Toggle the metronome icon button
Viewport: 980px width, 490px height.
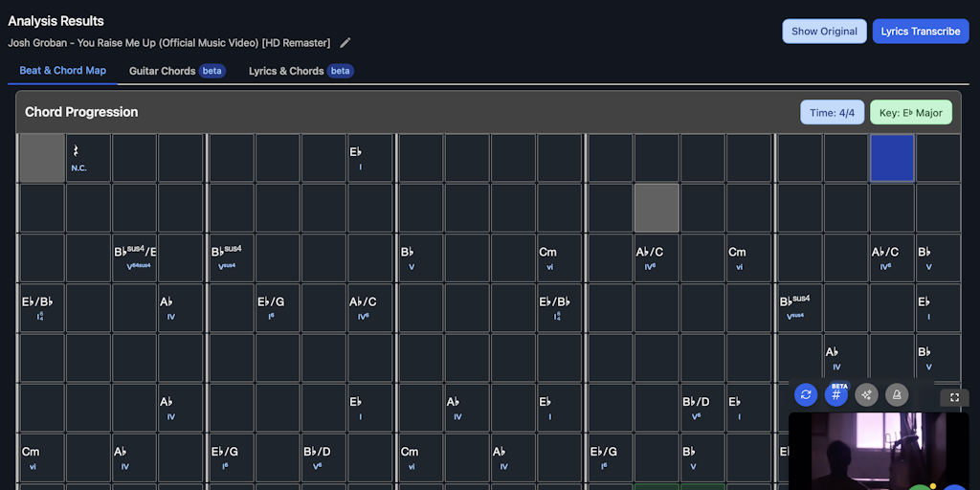[898, 394]
